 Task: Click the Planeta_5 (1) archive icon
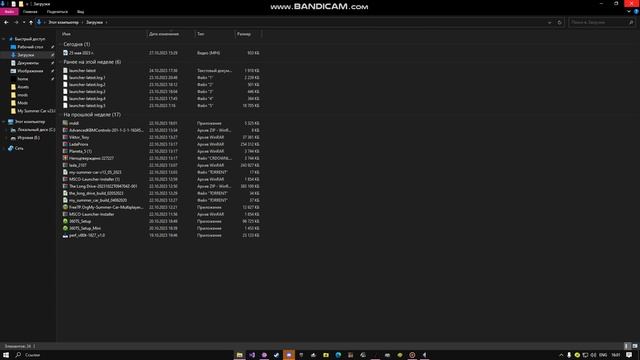pos(65,151)
